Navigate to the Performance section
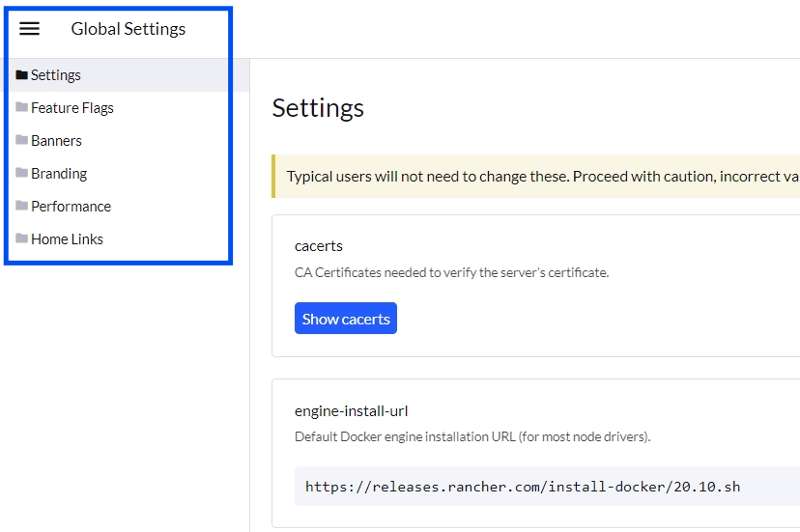The image size is (800, 532). (x=71, y=206)
